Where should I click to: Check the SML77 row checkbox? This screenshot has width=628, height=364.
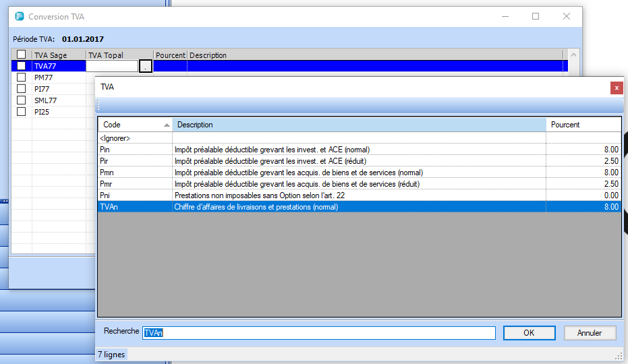(x=22, y=100)
